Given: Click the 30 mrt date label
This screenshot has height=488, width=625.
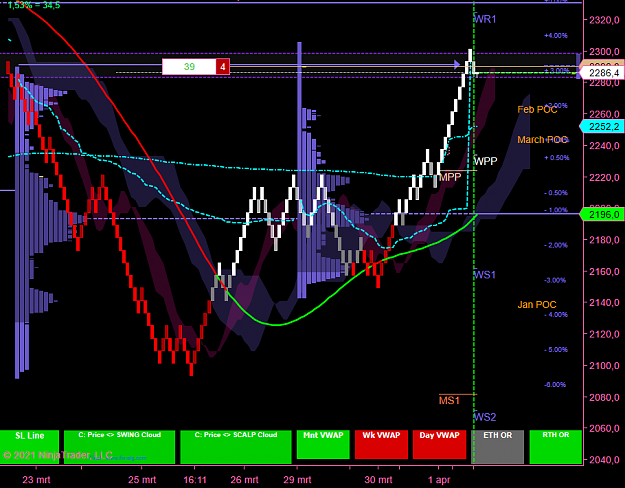Looking at the screenshot, I should [x=378, y=480].
